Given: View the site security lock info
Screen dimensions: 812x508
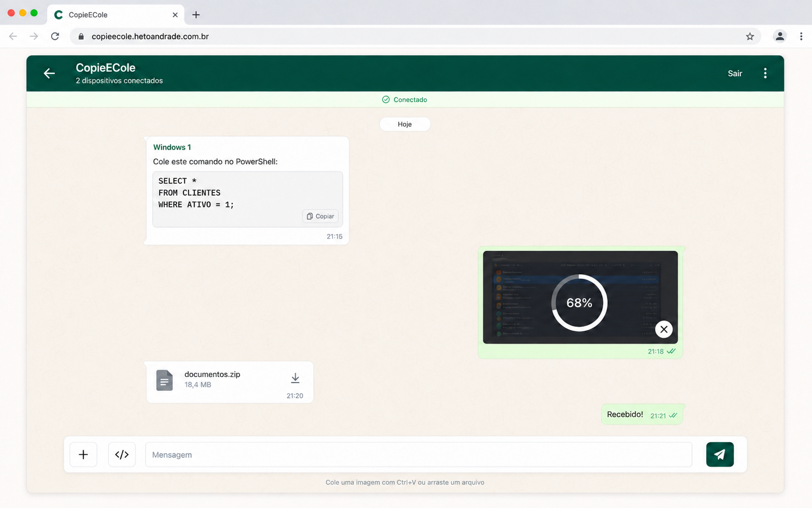Looking at the screenshot, I should [80, 36].
